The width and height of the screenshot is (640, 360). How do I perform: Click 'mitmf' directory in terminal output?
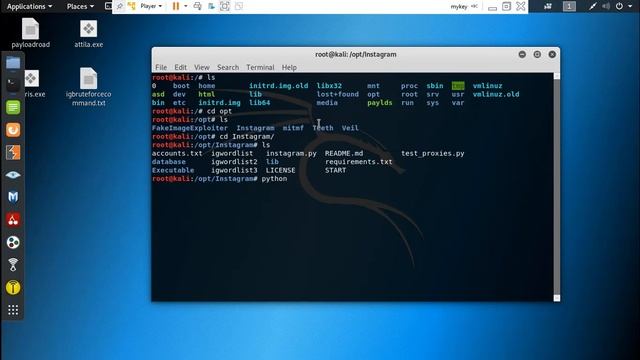click(293, 128)
